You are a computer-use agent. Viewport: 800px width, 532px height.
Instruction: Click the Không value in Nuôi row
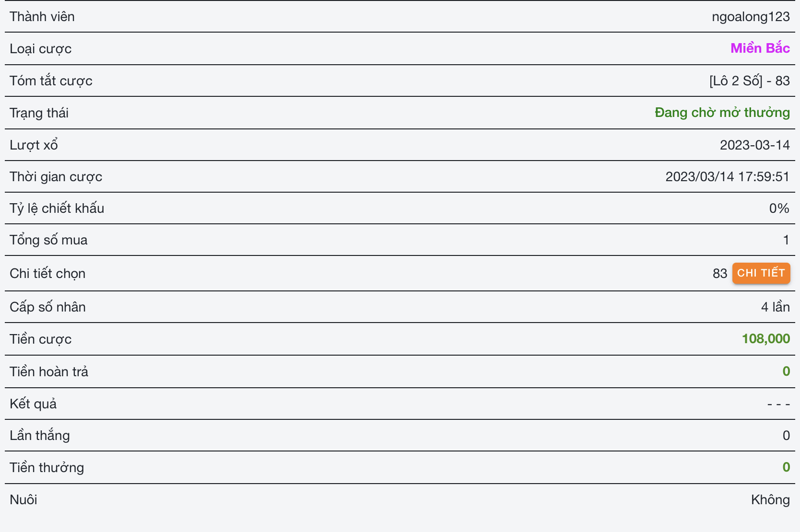tap(770, 499)
